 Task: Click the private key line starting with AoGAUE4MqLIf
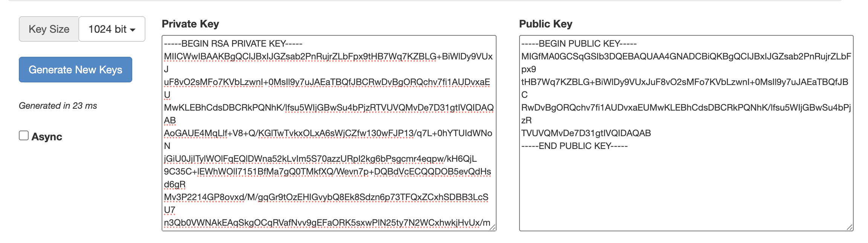[328, 133]
